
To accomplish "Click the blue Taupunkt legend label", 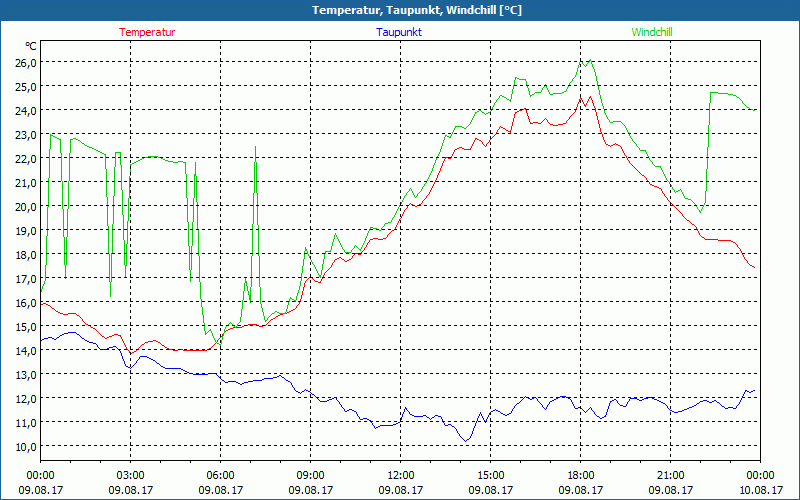I will [x=399, y=32].
